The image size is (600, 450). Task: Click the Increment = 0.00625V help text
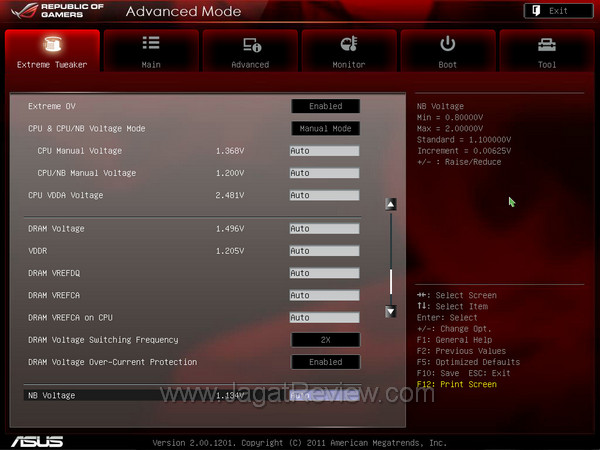pos(464,151)
